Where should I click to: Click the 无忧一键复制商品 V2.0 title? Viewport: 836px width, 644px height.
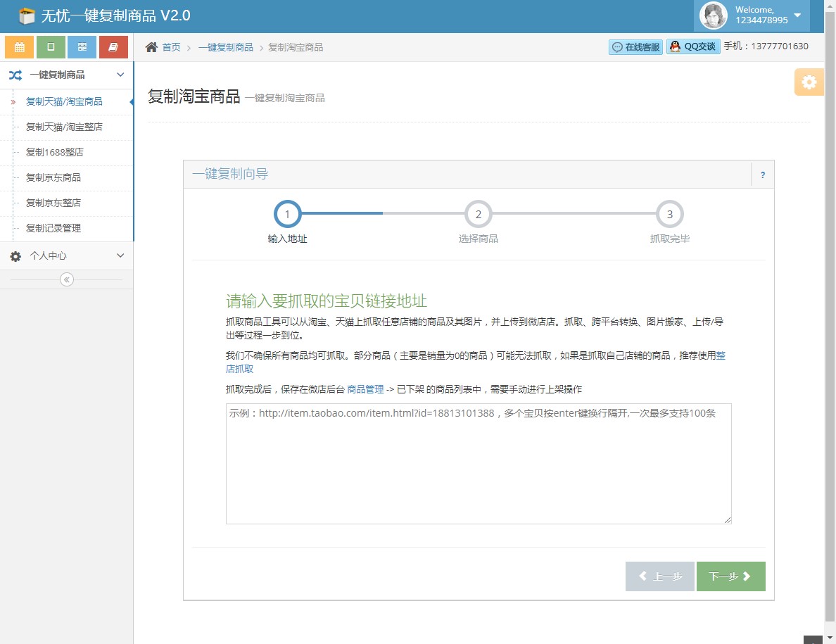(115, 15)
